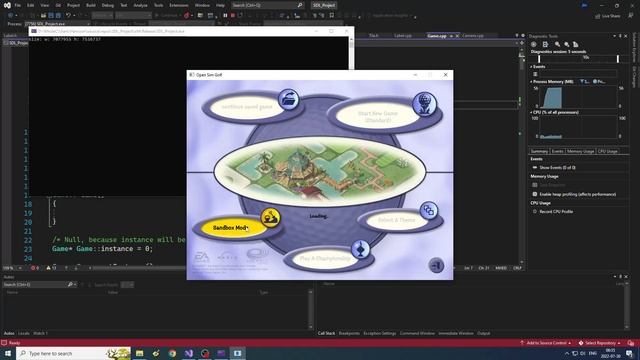Switch to the Game.cpp editor tab
The width and height of the screenshot is (640, 360).
(x=436, y=36)
